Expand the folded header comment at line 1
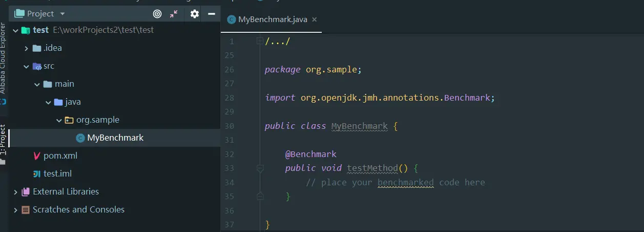644x232 pixels. coord(260,41)
